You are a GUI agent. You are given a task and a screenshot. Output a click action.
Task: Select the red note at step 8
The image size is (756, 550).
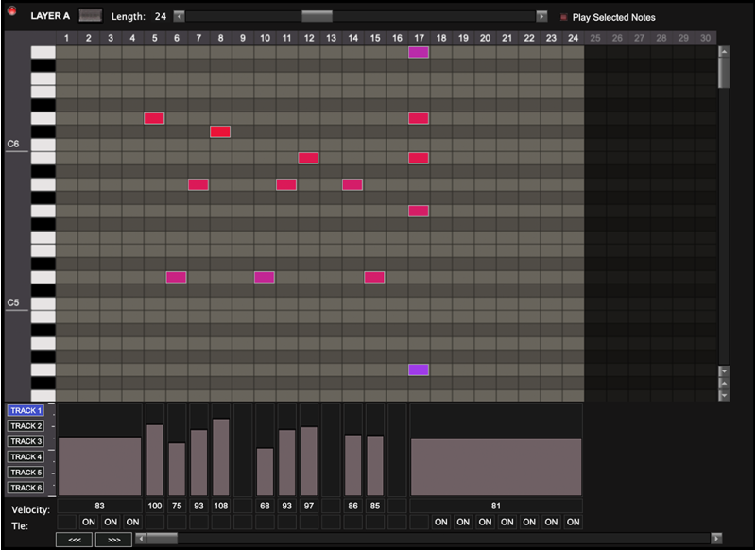(x=220, y=131)
